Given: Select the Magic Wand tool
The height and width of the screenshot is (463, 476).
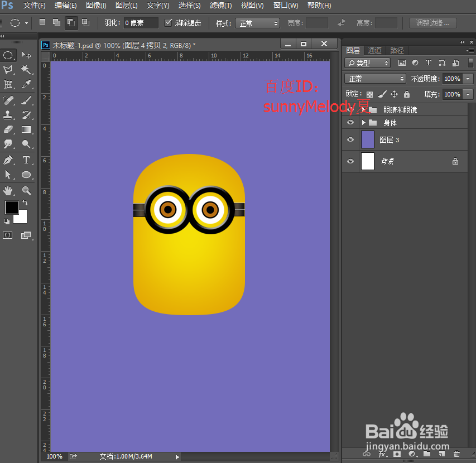Looking at the screenshot, I should pyautogui.click(x=26, y=70).
